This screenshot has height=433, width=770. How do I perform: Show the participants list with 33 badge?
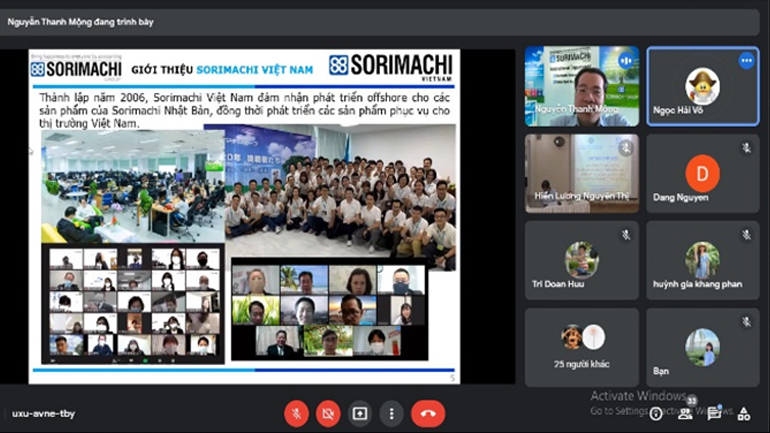click(687, 412)
